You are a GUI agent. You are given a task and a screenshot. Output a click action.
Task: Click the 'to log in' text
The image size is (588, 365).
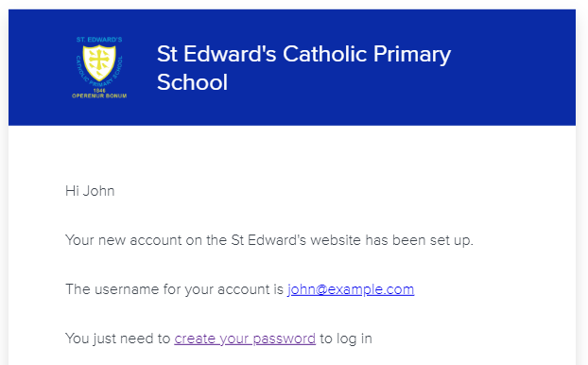click(x=346, y=339)
